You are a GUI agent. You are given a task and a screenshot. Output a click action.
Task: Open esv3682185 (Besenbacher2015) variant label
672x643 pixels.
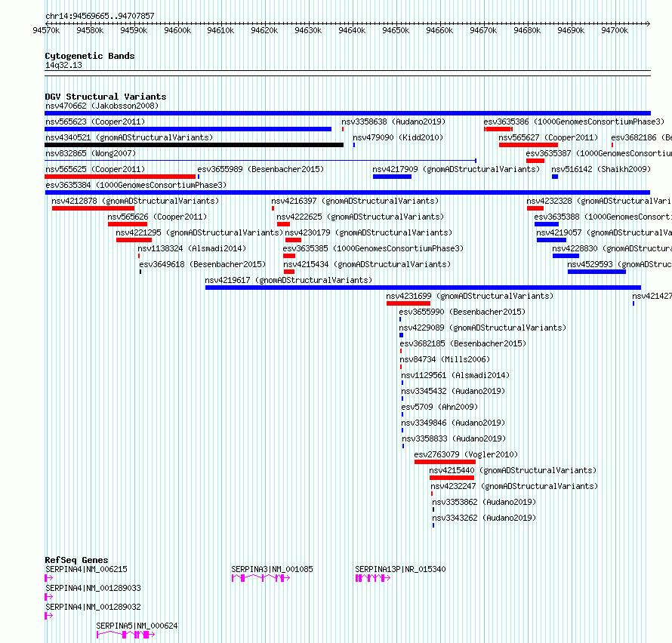[x=463, y=343]
